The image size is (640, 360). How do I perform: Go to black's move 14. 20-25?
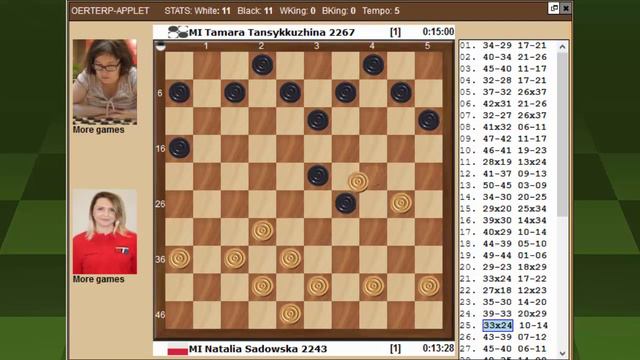[x=532, y=197]
